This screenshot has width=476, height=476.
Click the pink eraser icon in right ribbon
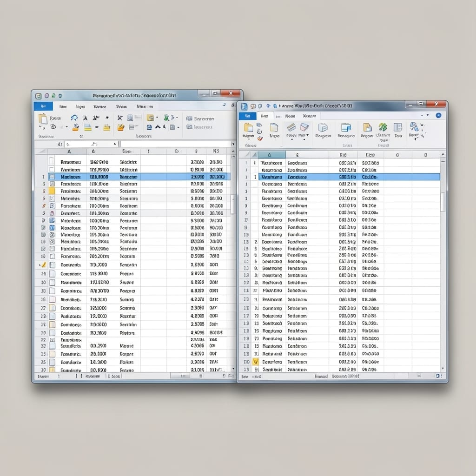pyautogui.click(x=304, y=127)
